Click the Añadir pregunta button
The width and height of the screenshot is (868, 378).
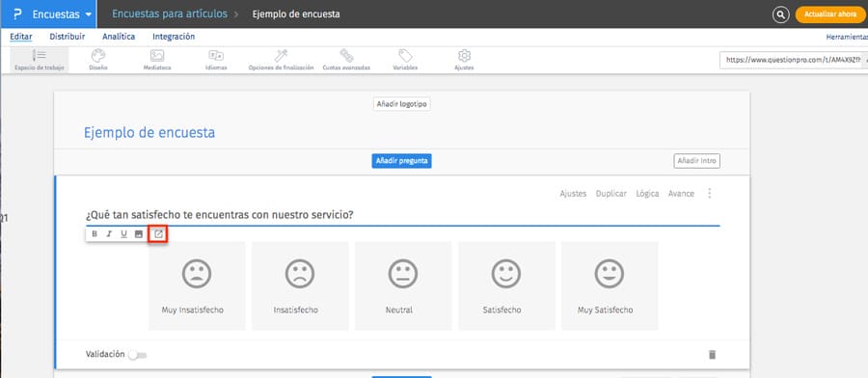(x=401, y=161)
